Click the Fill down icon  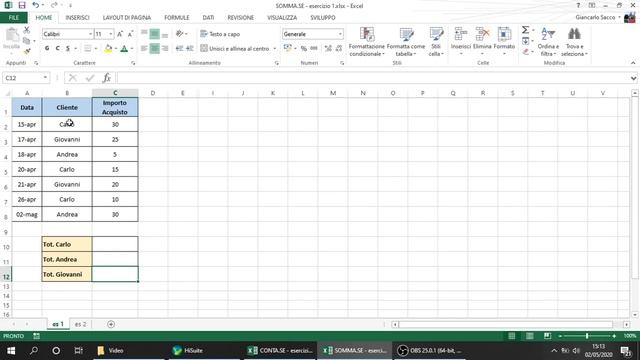(526, 41)
